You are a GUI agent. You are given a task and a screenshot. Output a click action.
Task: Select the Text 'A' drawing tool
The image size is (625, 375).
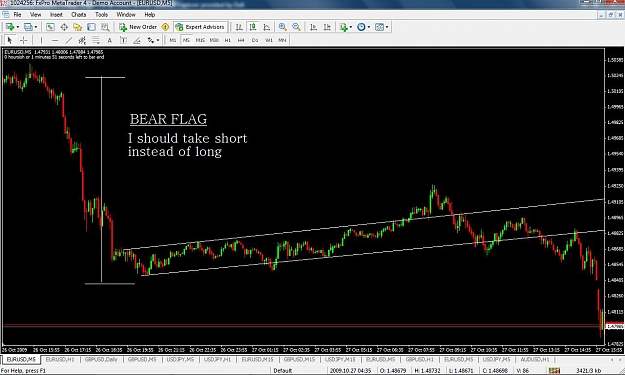pos(110,40)
